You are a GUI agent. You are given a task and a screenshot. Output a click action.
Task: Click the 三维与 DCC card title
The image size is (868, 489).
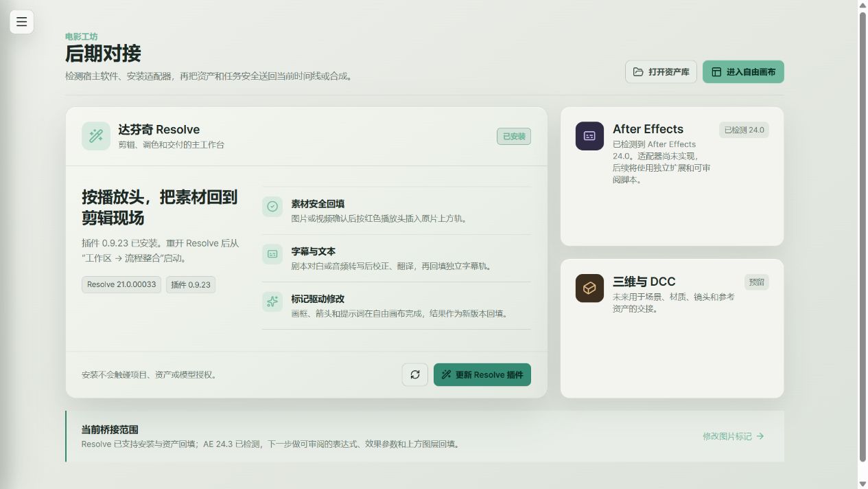coord(644,282)
